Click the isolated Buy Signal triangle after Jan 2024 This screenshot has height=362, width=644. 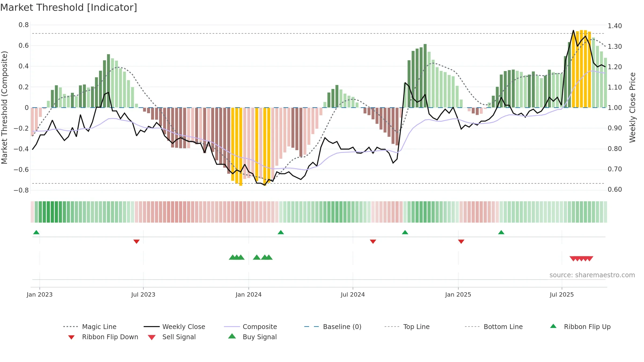(257, 257)
